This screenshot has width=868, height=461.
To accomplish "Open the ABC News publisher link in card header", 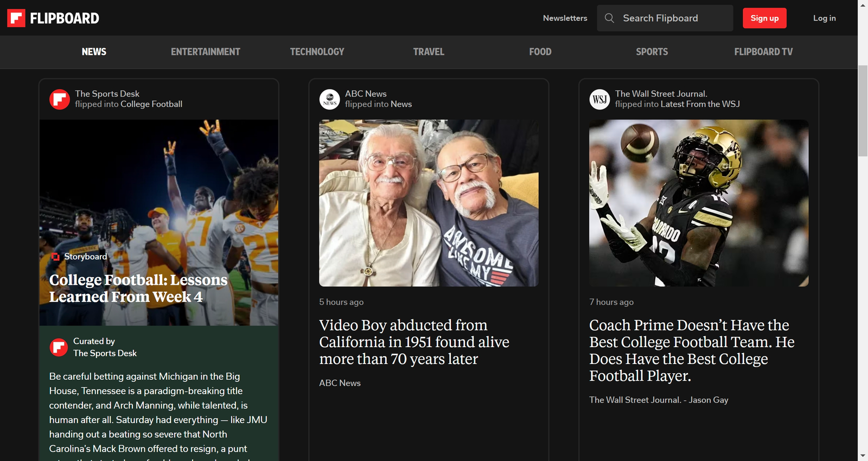I will (366, 94).
